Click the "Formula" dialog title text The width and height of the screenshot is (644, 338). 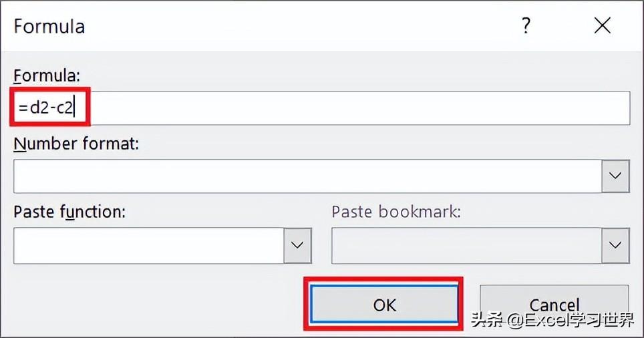coord(49,27)
